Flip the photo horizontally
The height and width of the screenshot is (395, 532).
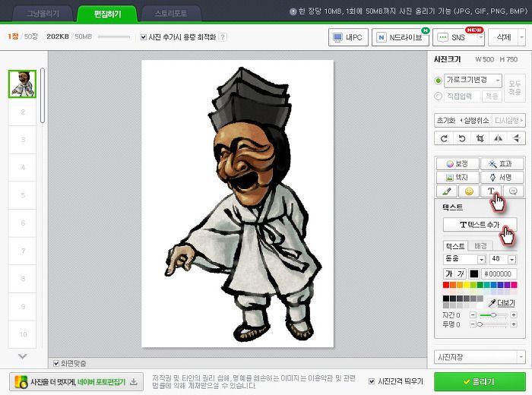pyautogui.click(x=498, y=138)
